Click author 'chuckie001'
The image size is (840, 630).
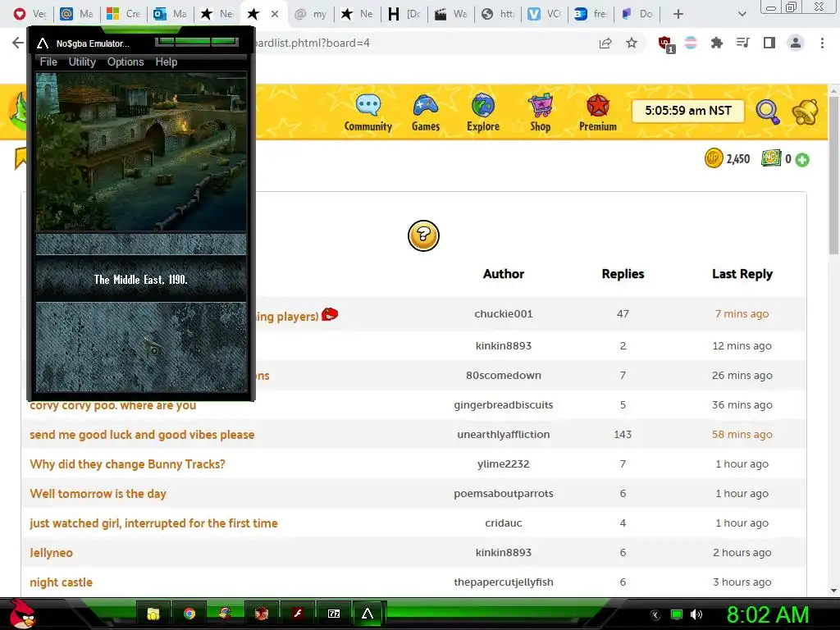pos(504,313)
